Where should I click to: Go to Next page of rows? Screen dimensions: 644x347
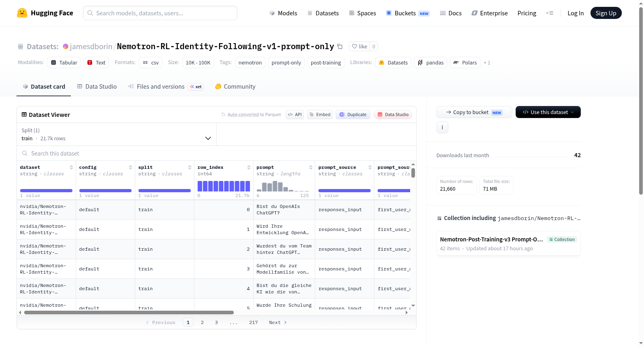(278, 322)
